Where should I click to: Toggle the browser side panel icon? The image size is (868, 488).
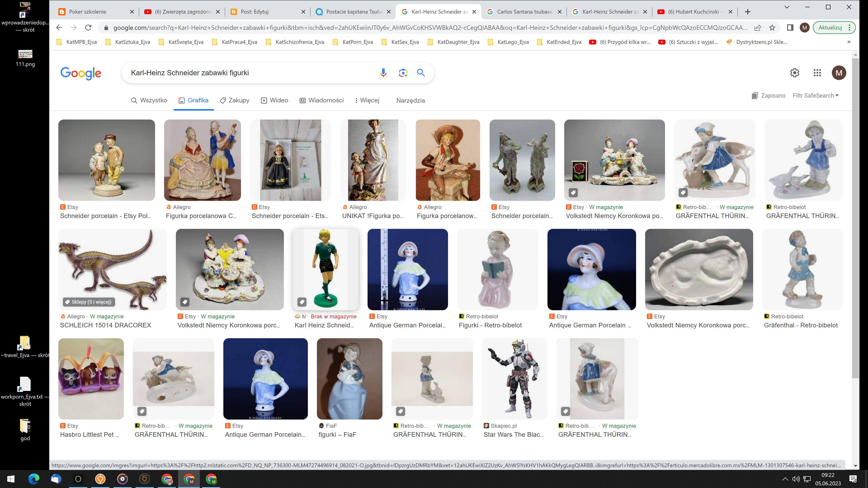(x=790, y=28)
